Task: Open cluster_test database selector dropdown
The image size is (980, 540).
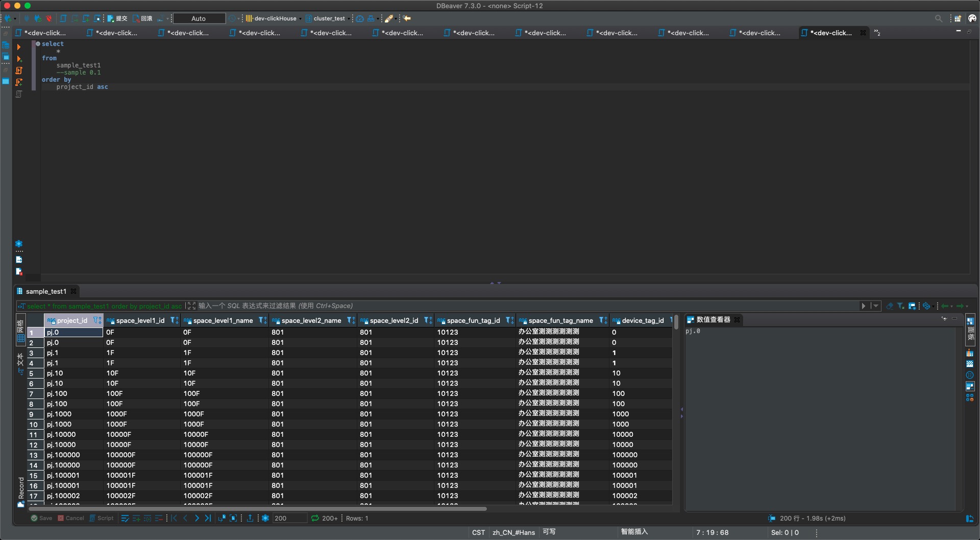Action: tap(328, 18)
